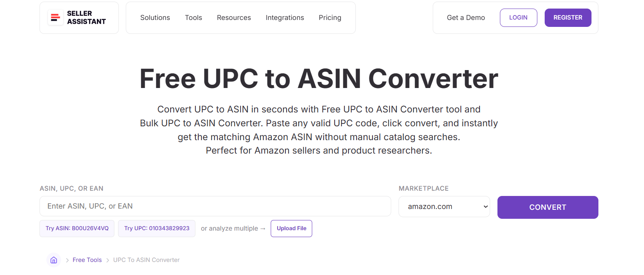Open the amazon.com marketplace dropdown

[444, 207]
